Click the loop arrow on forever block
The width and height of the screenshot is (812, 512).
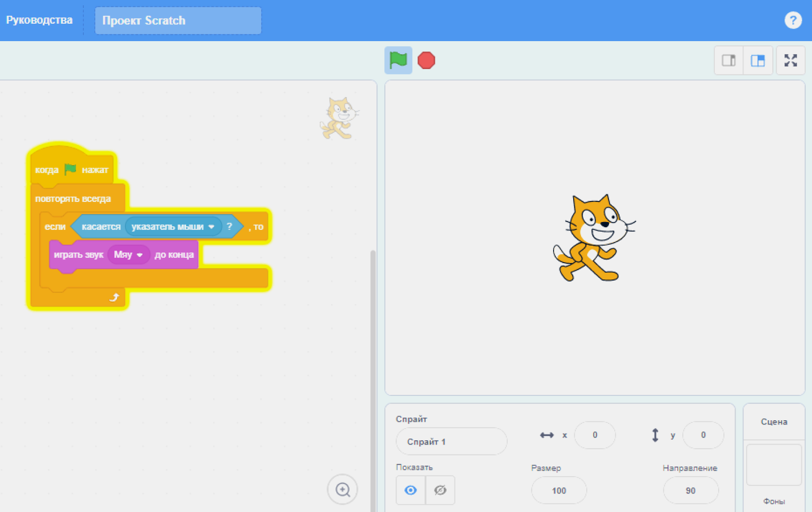click(114, 297)
